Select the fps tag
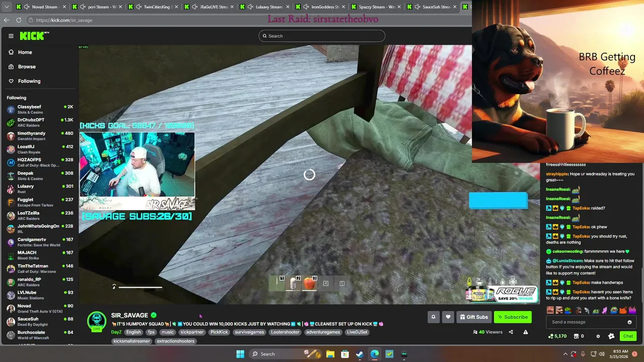This screenshot has height=362, width=644. (151, 332)
